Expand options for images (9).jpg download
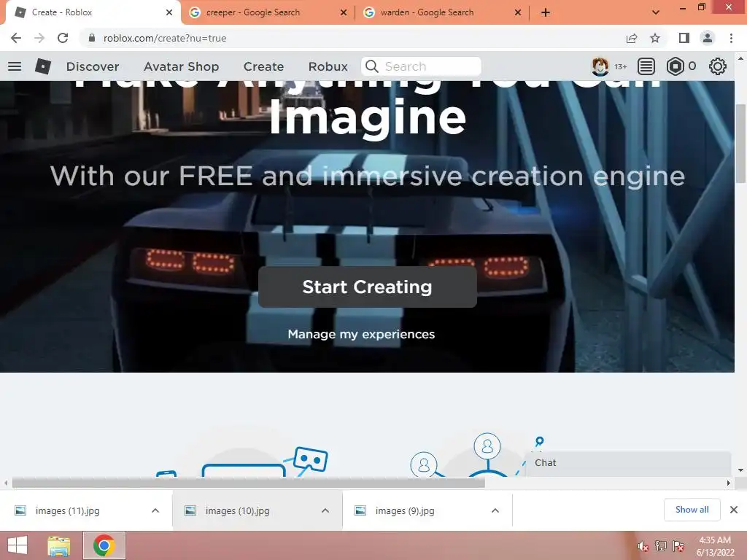Viewport: 747px width, 560px height. pos(495,510)
